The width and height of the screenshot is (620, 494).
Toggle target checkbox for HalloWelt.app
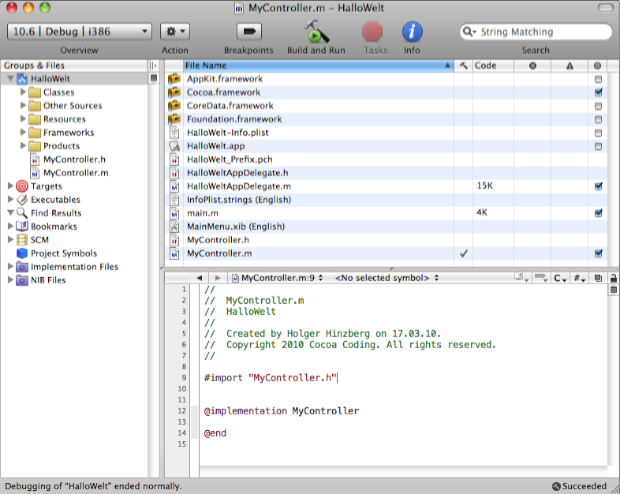pyautogui.click(x=598, y=146)
